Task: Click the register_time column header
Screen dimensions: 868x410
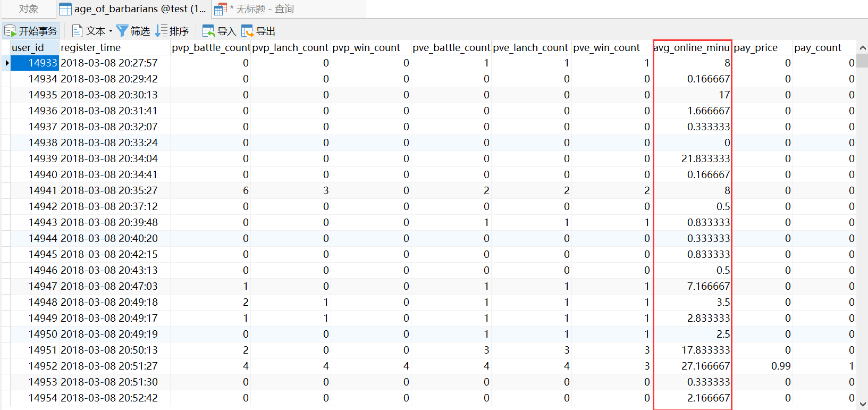Action: point(115,47)
